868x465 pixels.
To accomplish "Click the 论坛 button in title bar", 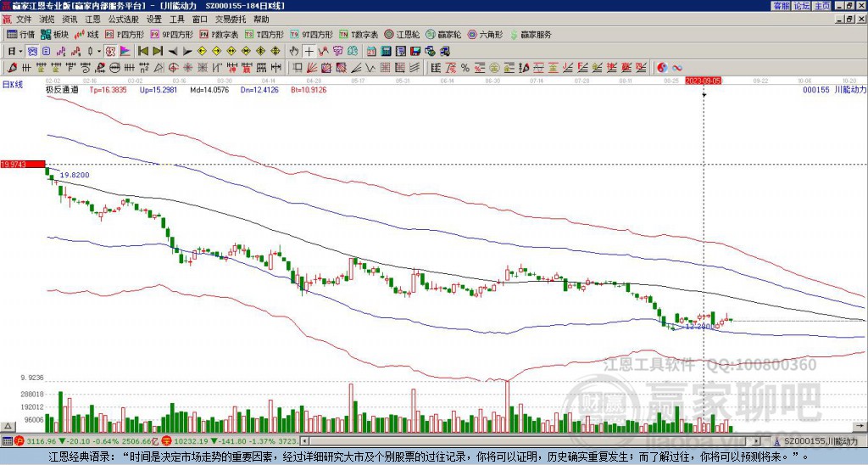I will 801,5.
